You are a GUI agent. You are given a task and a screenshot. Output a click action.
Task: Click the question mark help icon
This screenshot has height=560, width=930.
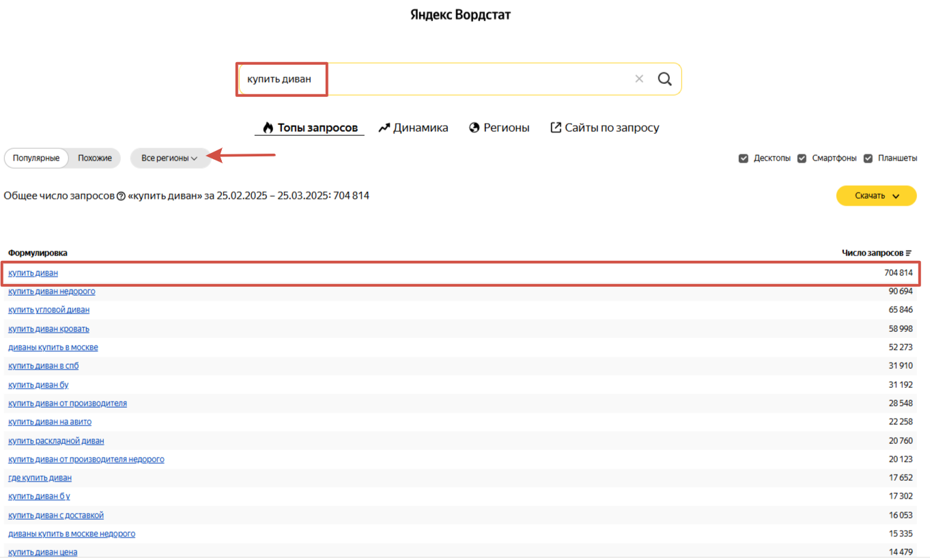121,196
